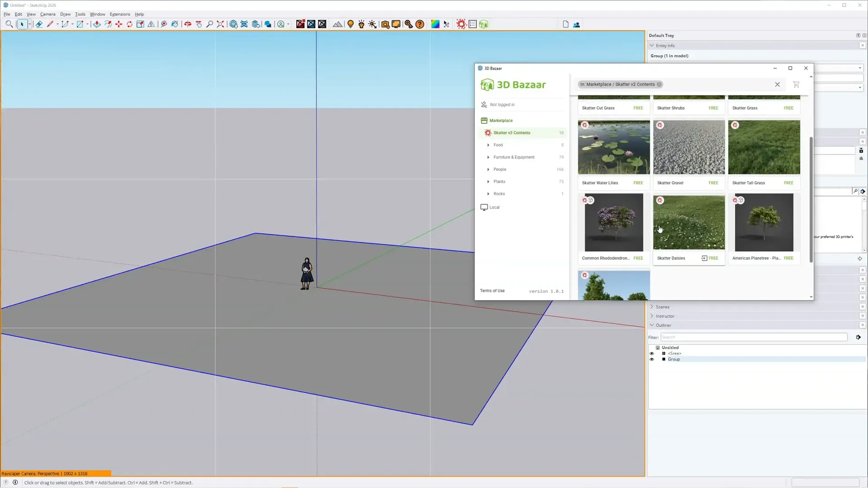
Task: Activate the Select arrow tool
Action: pos(22,24)
